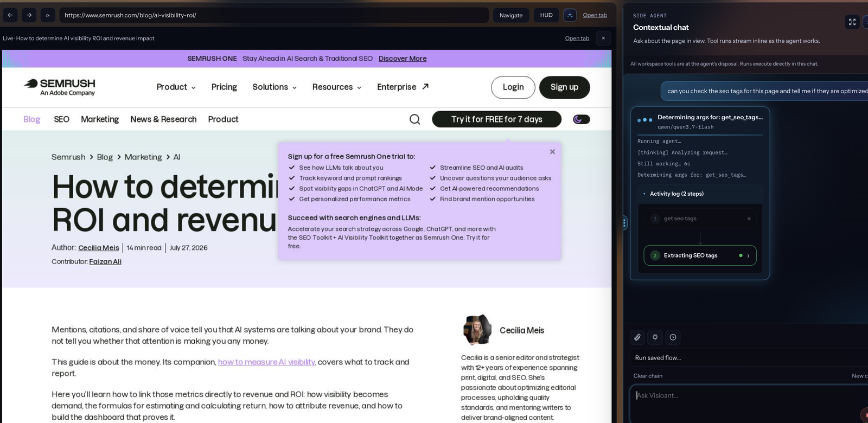Open the Product dropdown menu

pos(176,87)
